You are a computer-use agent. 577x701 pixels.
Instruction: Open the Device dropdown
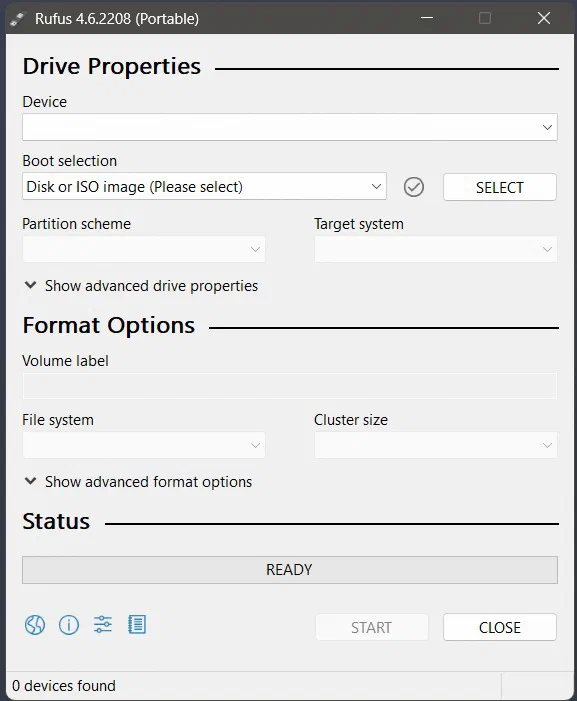coord(290,127)
